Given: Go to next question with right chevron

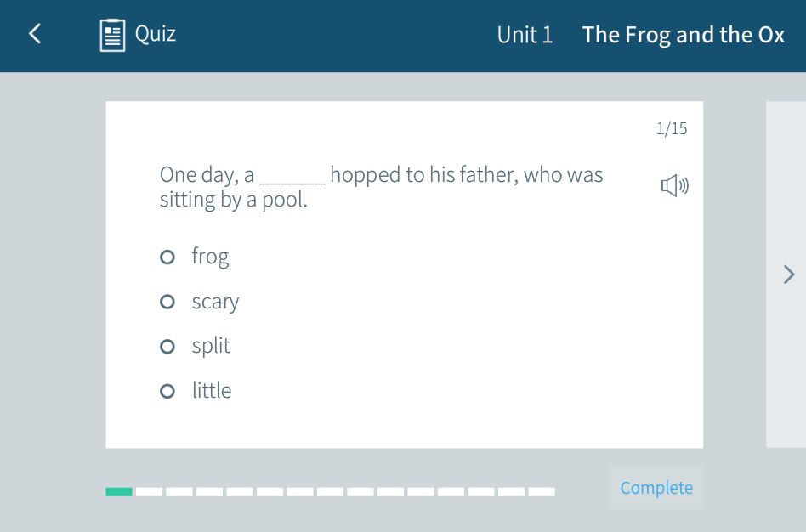Looking at the screenshot, I should pyautogui.click(x=789, y=274).
